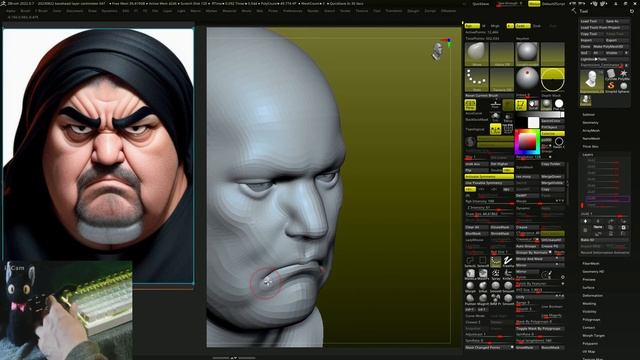Select the red-dot sphere next to Depth Mask
640x360 pixels.
(527, 79)
